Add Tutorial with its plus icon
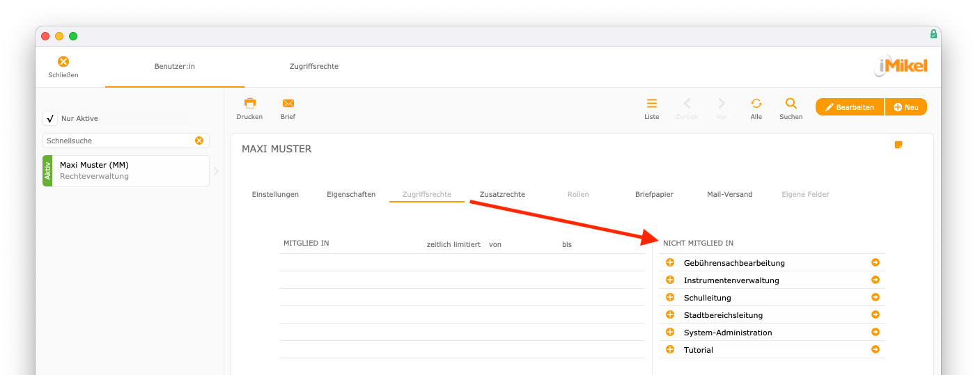This screenshot has width=980, height=375. click(670, 349)
